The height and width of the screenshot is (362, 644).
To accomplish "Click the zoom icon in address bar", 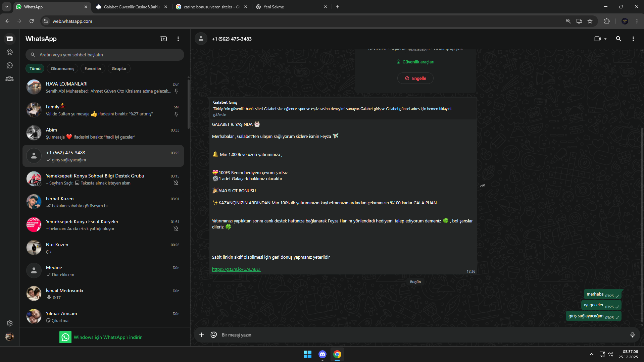I will 568,21.
